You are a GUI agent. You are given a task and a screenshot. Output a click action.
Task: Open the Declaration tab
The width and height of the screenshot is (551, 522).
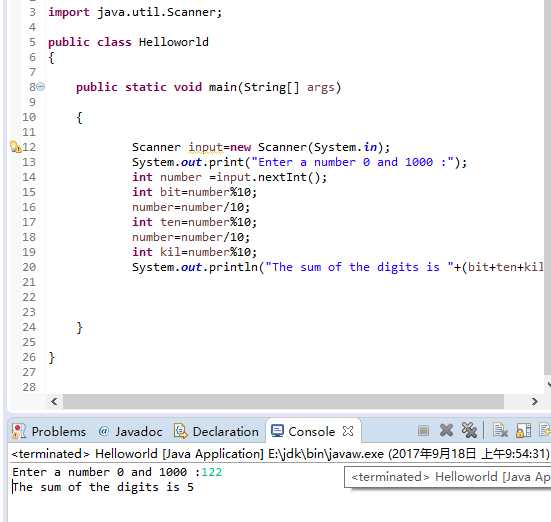[216, 431]
